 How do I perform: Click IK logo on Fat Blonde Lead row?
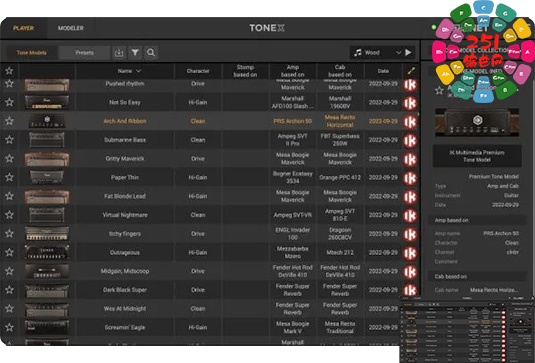[410, 197]
